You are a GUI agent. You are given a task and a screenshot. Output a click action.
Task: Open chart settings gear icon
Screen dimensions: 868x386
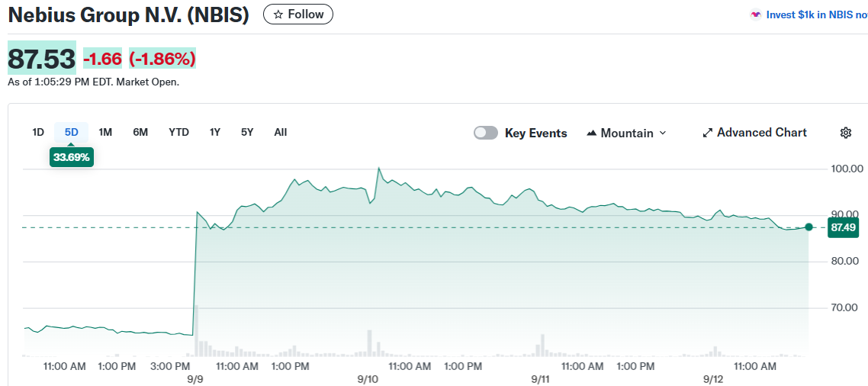(845, 133)
